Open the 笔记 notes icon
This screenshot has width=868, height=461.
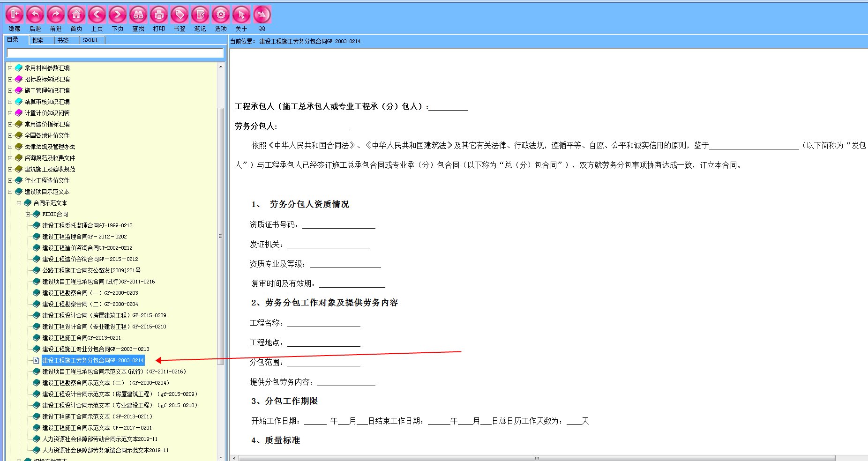pos(200,15)
